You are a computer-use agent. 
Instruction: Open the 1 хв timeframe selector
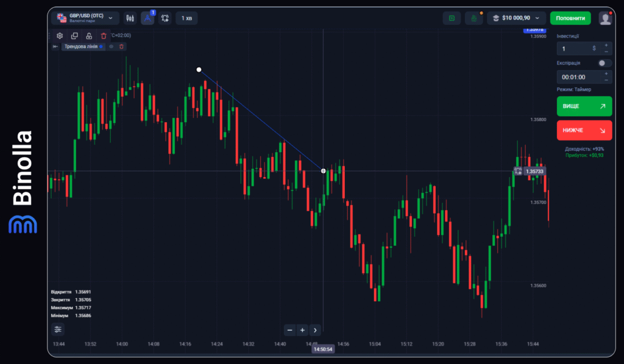pos(186,18)
